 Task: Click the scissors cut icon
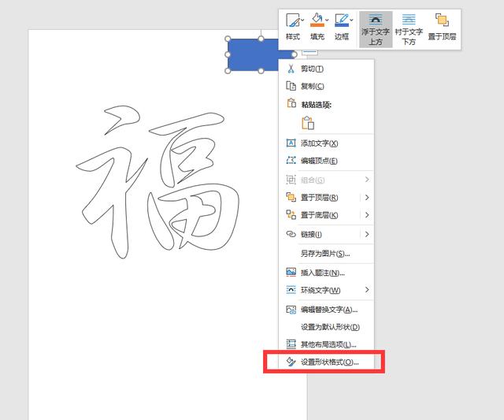point(291,69)
